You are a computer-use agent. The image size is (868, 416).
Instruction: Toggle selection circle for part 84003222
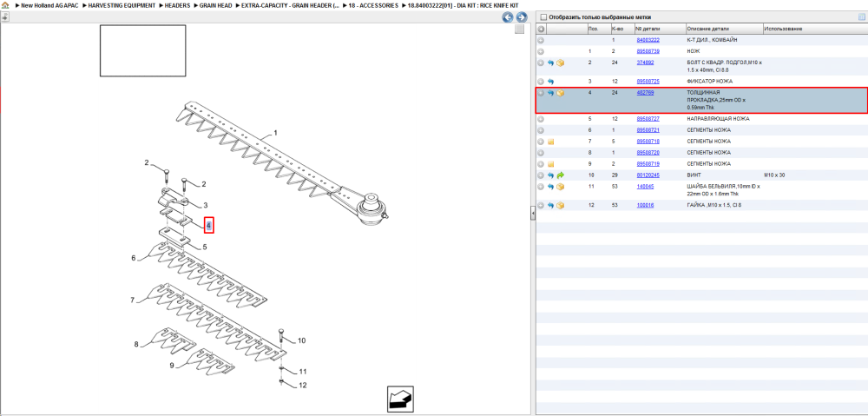(x=541, y=41)
